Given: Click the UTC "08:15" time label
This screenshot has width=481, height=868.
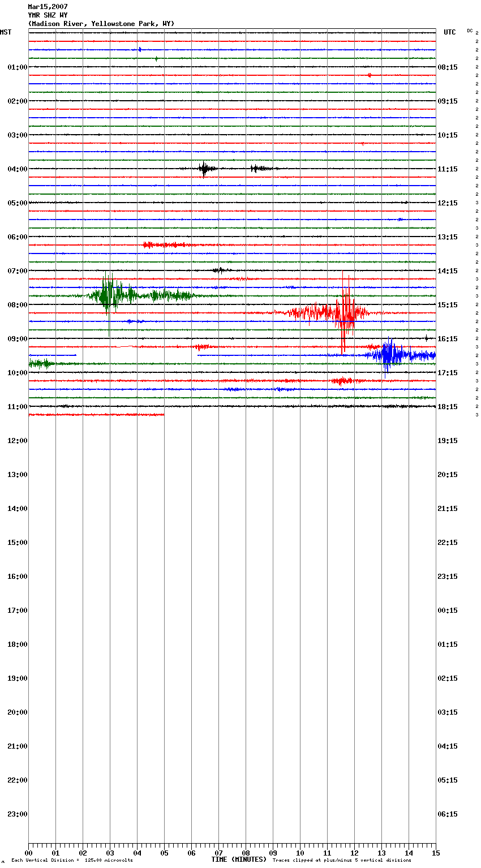Looking at the screenshot, I should tap(448, 67).
